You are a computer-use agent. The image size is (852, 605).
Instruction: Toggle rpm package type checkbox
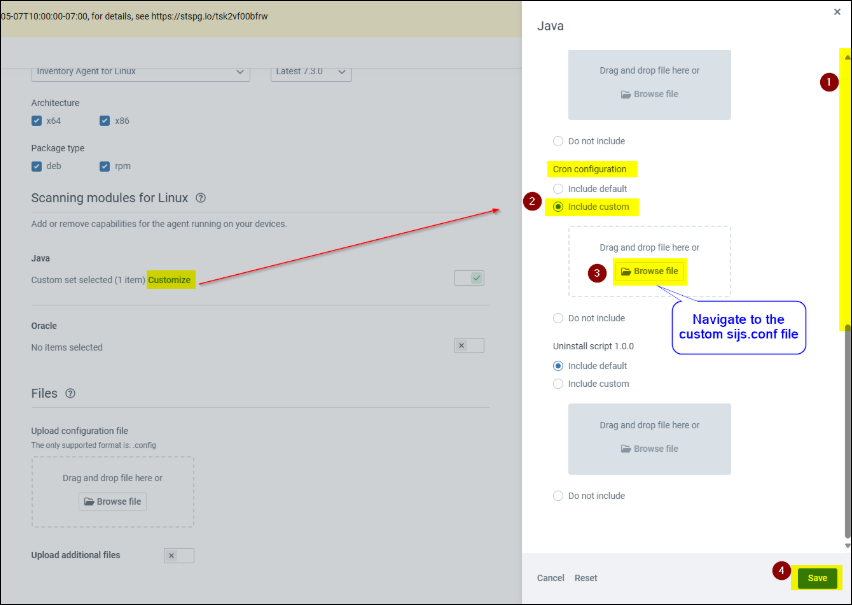tap(105, 166)
